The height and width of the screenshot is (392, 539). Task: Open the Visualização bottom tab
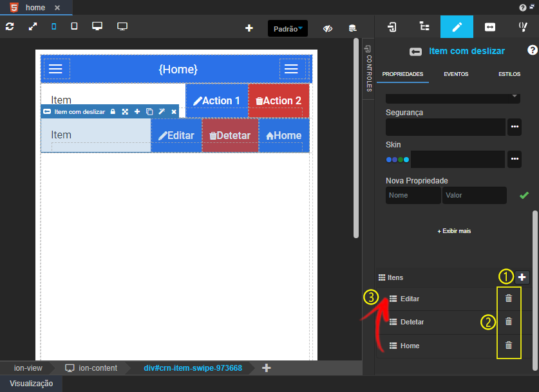32,384
